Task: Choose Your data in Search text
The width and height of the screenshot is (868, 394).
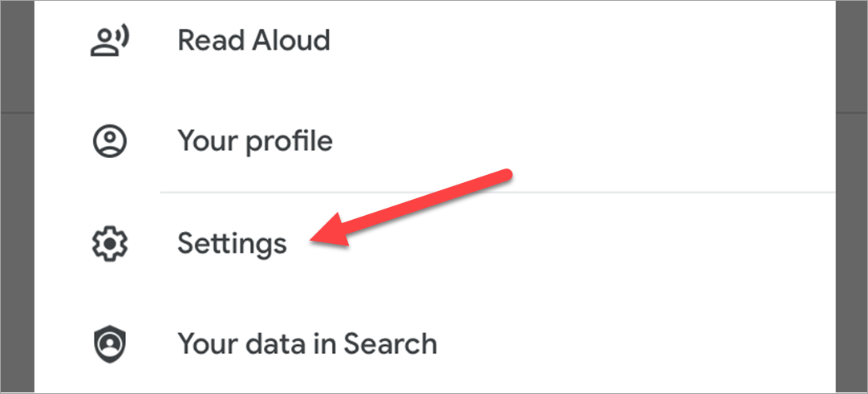Action: click(x=307, y=343)
